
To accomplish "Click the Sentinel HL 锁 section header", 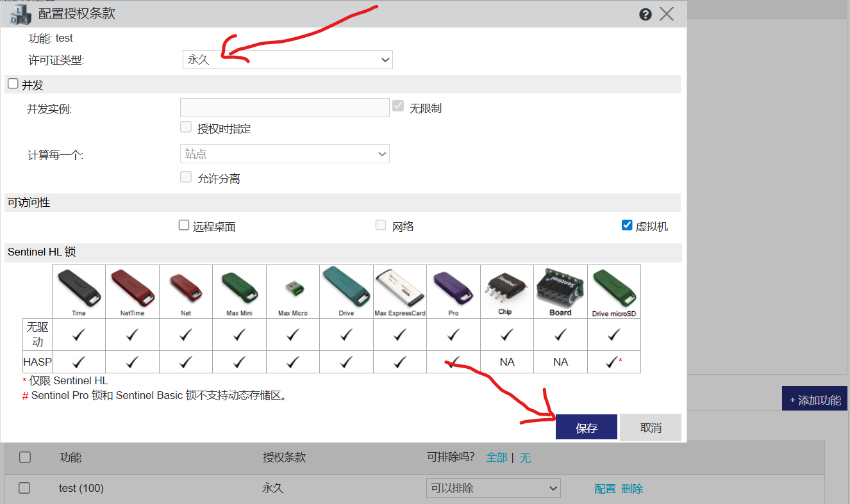I will click(343, 252).
